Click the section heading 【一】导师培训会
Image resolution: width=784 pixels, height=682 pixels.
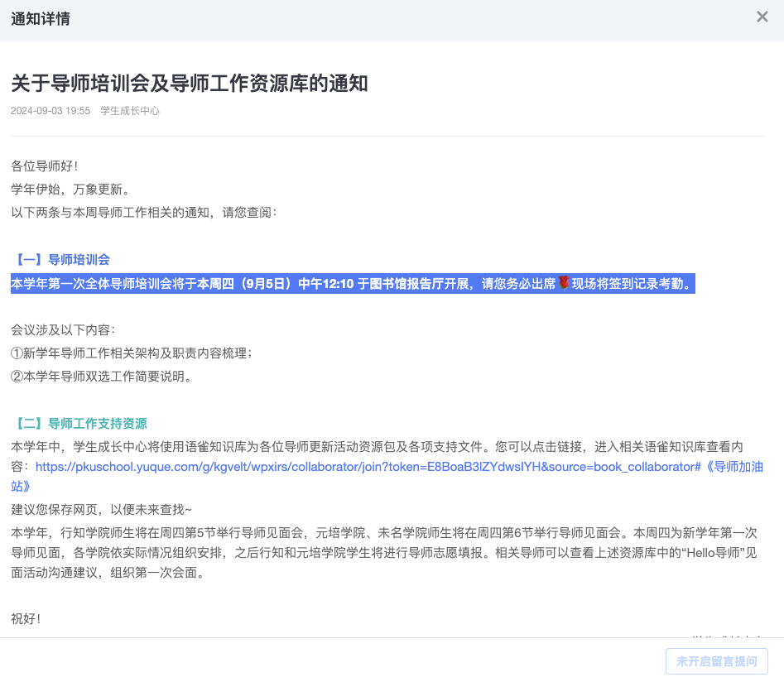click(61, 260)
